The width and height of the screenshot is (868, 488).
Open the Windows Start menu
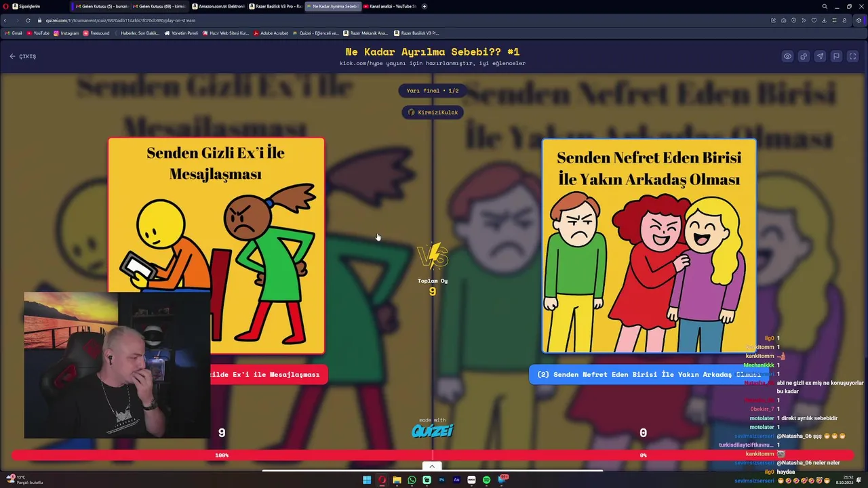tap(367, 480)
